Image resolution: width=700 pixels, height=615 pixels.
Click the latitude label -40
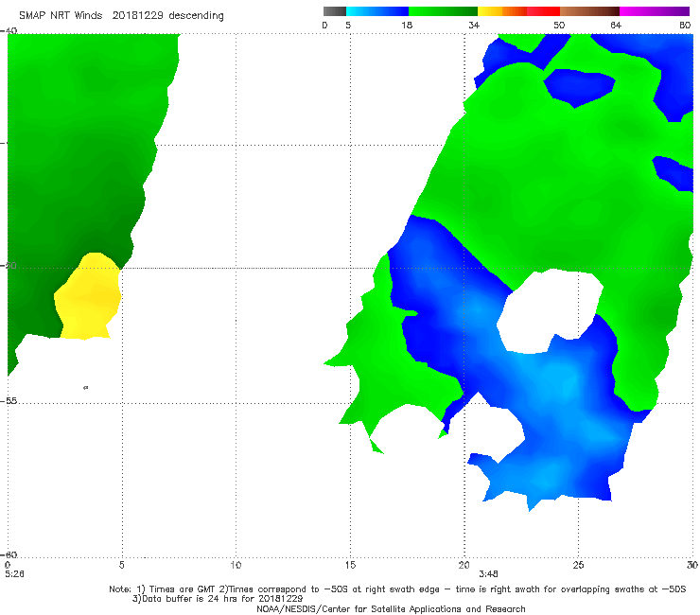point(9,31)
